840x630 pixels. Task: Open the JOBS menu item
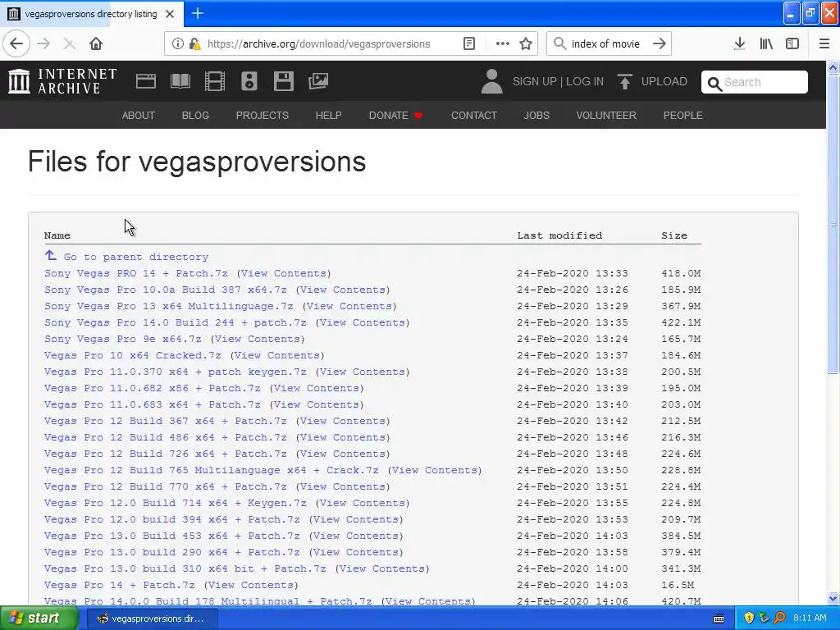pos(536,115)
